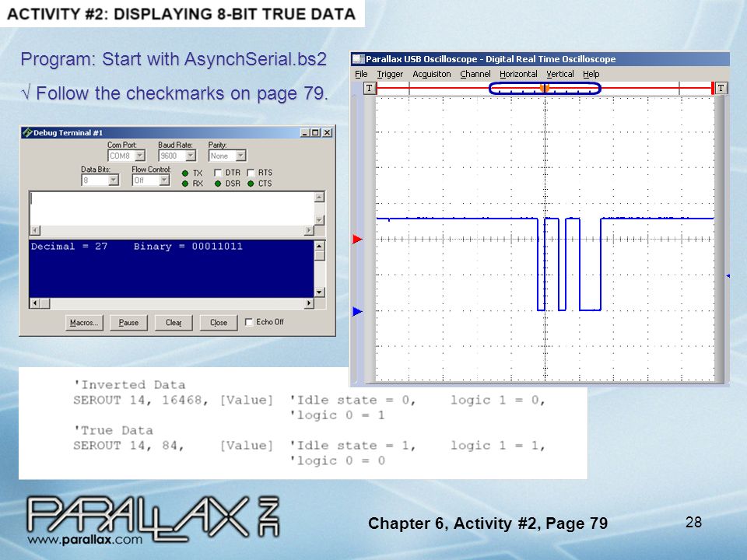Click the receive pane scroll-left arrow
The height and width of the screenshot is (560, 747).
[x=34, y=303]
